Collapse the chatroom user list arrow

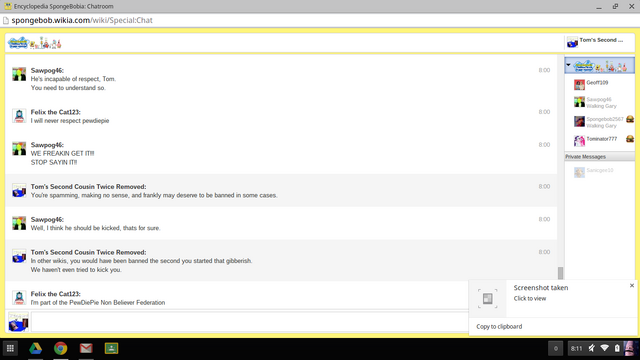point(568,65)
